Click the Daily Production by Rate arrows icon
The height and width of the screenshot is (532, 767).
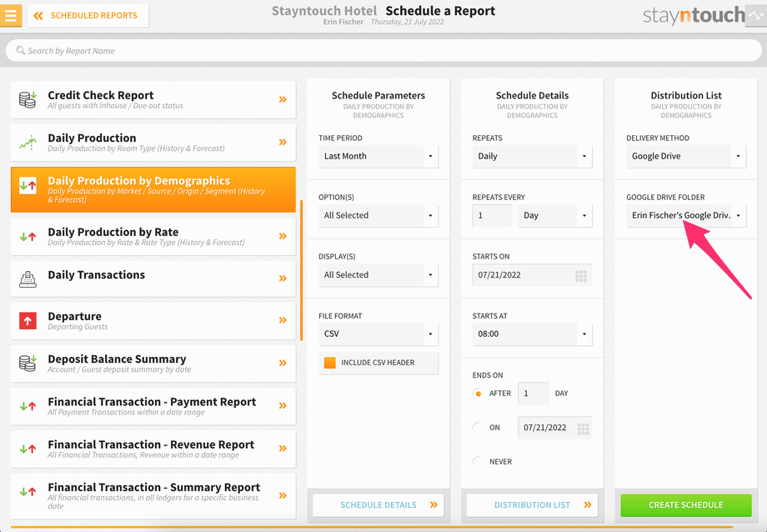tap(28, 236)
